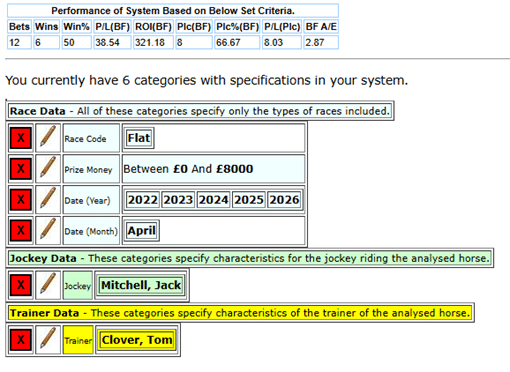
Task: Click the Mitchell, Jack jockey name
Action: pos(141,285)
